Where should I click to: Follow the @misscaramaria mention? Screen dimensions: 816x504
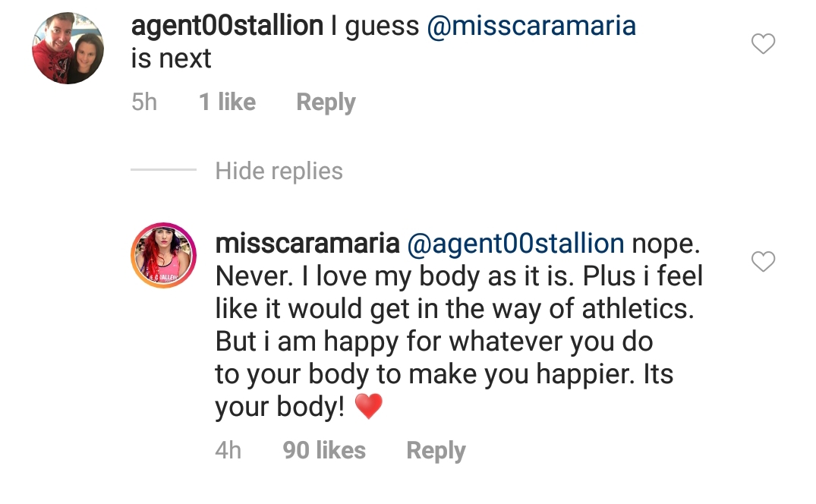531,26
